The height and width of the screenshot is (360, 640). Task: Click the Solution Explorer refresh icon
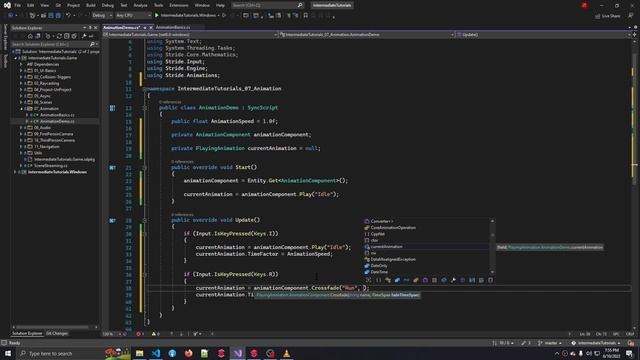[x=60, y=36]
